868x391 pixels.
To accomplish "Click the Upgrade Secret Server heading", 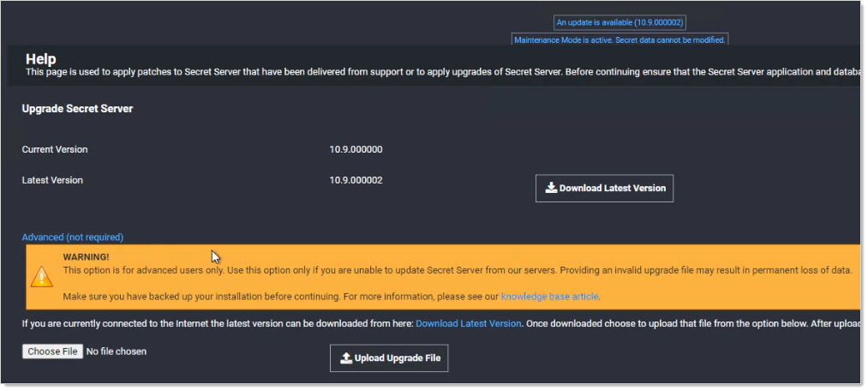I will pos(77,109).
